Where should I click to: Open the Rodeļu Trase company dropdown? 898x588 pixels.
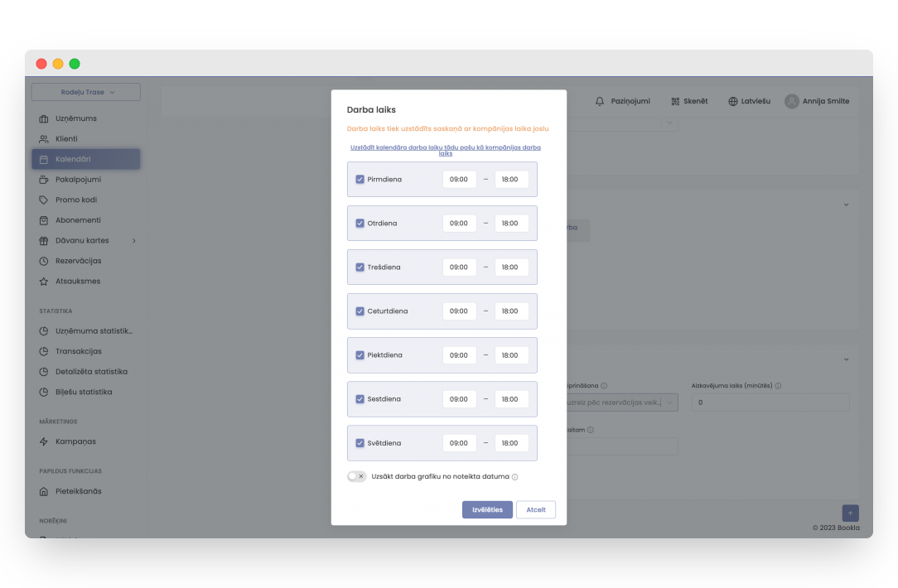coord(86,92)
